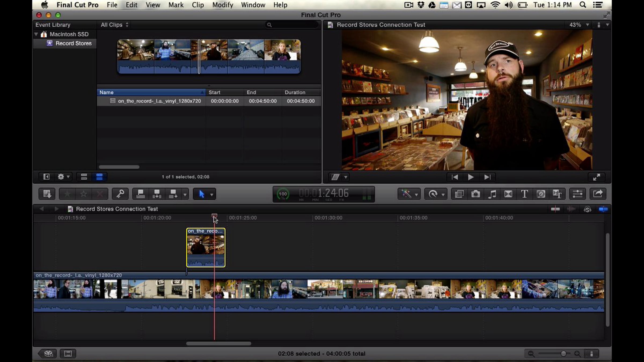Open the 43% viewer zoom dropdown

click(579, 25)
